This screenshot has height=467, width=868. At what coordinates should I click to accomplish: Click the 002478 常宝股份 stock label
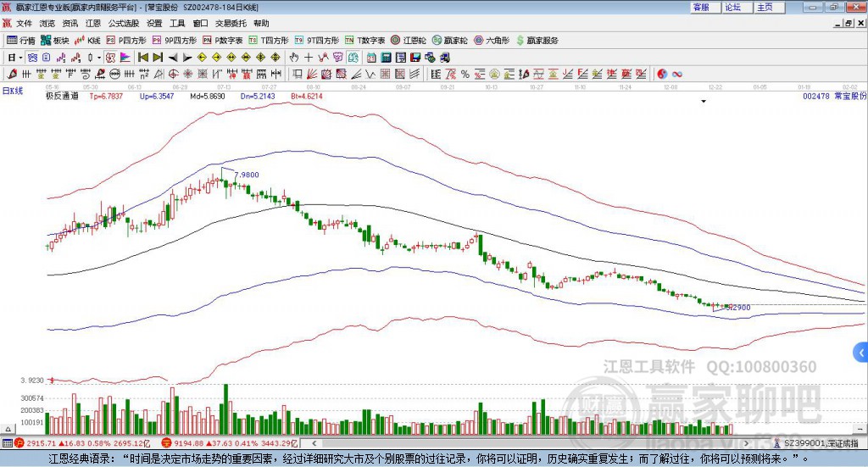tap(834, 96)
